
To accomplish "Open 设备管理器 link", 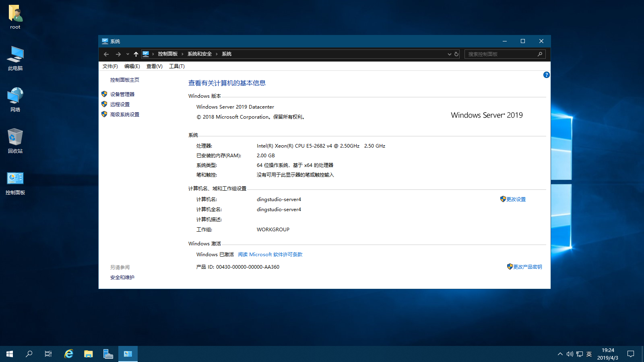I will click(x=122, y=94).
